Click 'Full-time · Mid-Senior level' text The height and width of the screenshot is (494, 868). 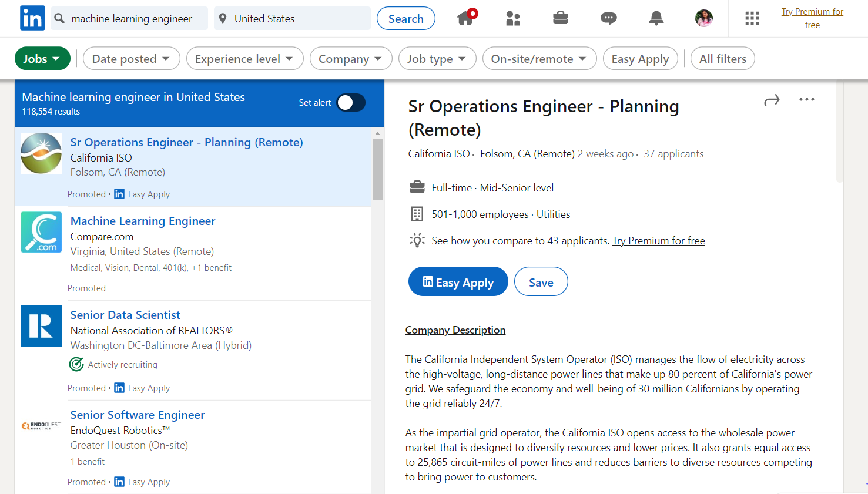[492, 188]
